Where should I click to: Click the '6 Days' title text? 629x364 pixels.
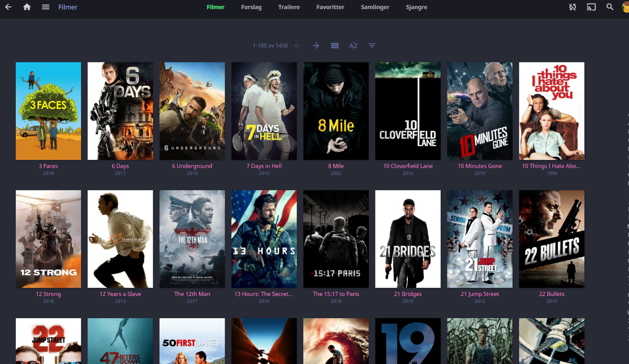(120, 166)
